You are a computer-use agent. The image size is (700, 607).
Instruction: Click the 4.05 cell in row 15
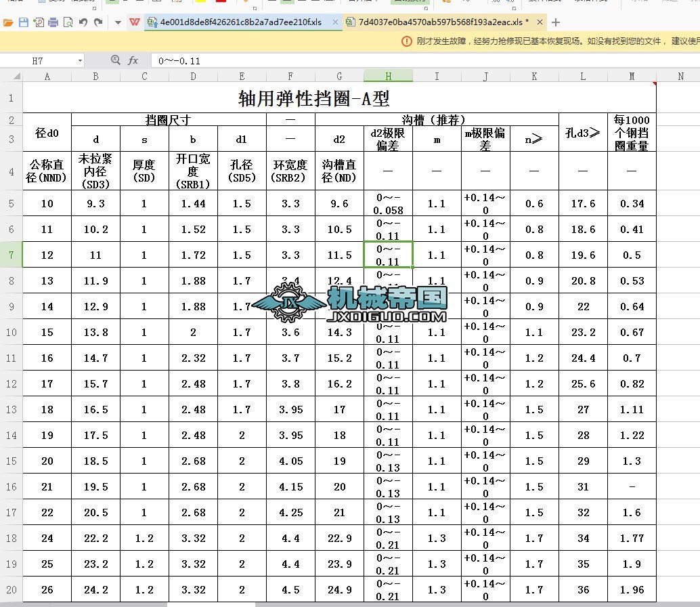click(x=290, y=461)
